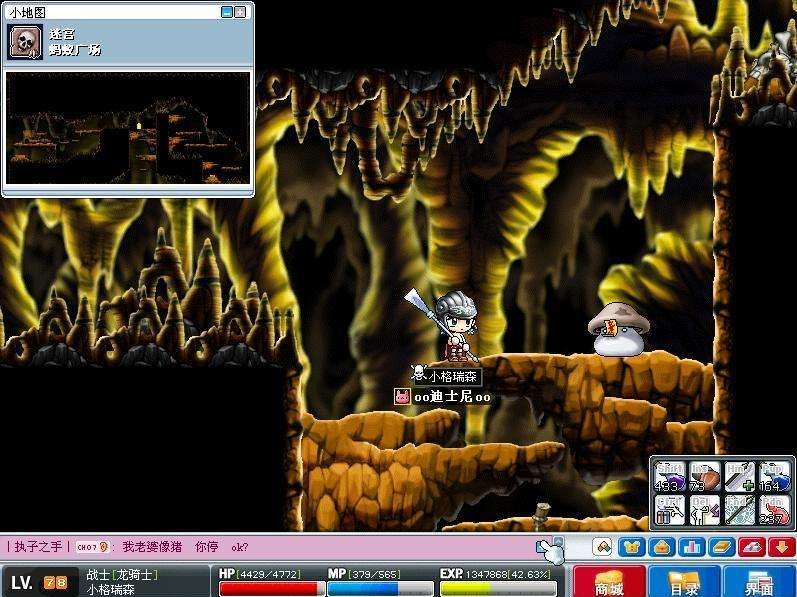
Task: Click the blue MP bar
Action: (381, 589)
